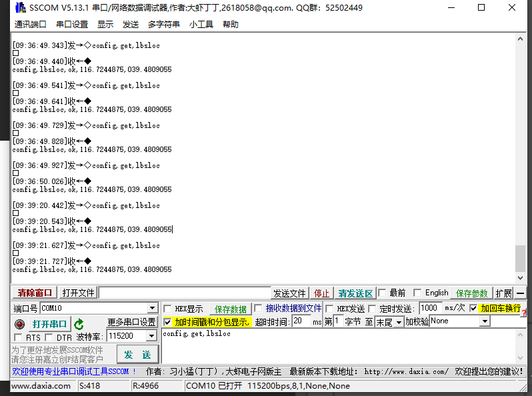The image size is (532, 396).
Task: Click the SSCOM app icon in title bar
Action: pyautogui.click(x=21, y=7)
